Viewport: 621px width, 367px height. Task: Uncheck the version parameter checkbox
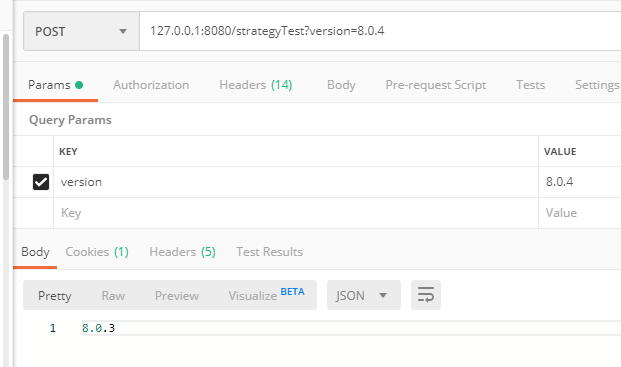[x=41, y=182]
